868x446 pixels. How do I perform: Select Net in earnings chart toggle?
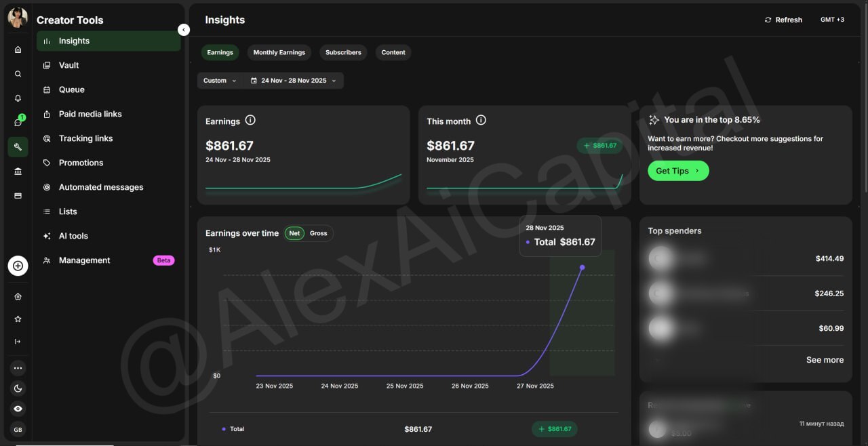pos(294,233)
